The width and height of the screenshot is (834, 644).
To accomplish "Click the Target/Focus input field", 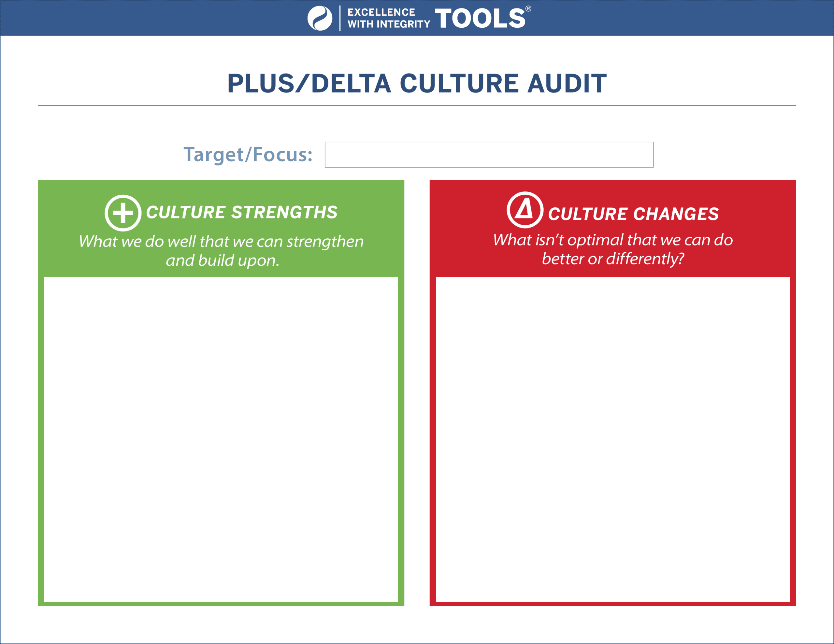I will click(x=489, y=155).
